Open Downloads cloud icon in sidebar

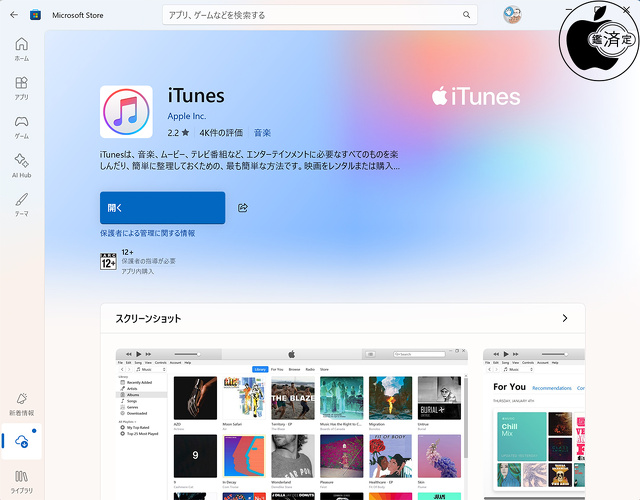coord(22,441)
